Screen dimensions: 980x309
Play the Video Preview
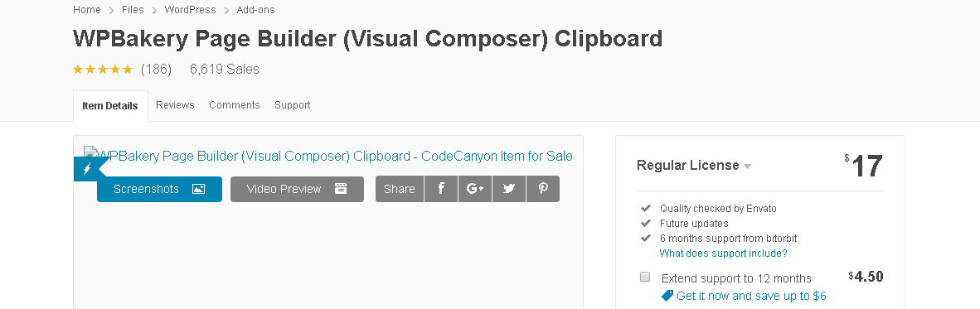(x=297, y=189)
